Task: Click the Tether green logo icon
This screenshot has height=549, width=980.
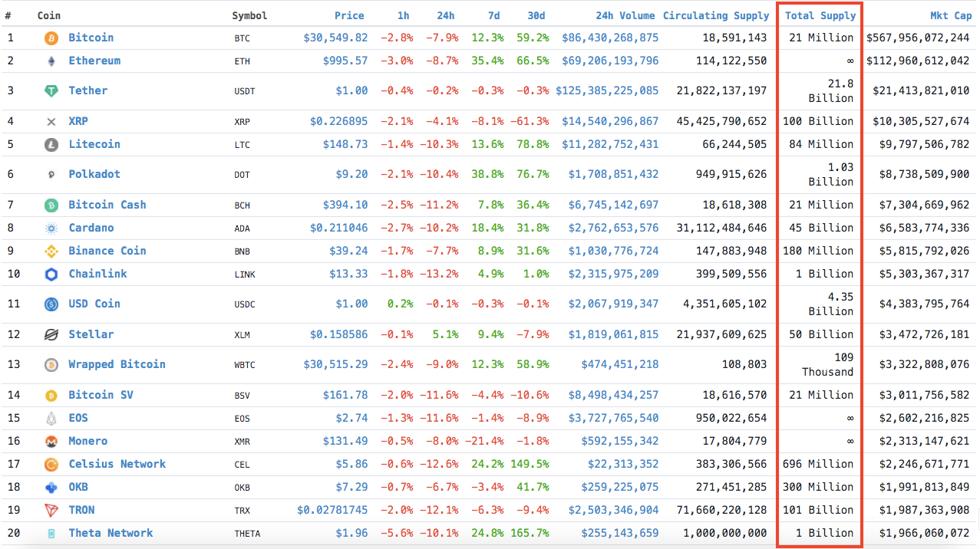Action: pyautogui.click(x=51, y=91)
